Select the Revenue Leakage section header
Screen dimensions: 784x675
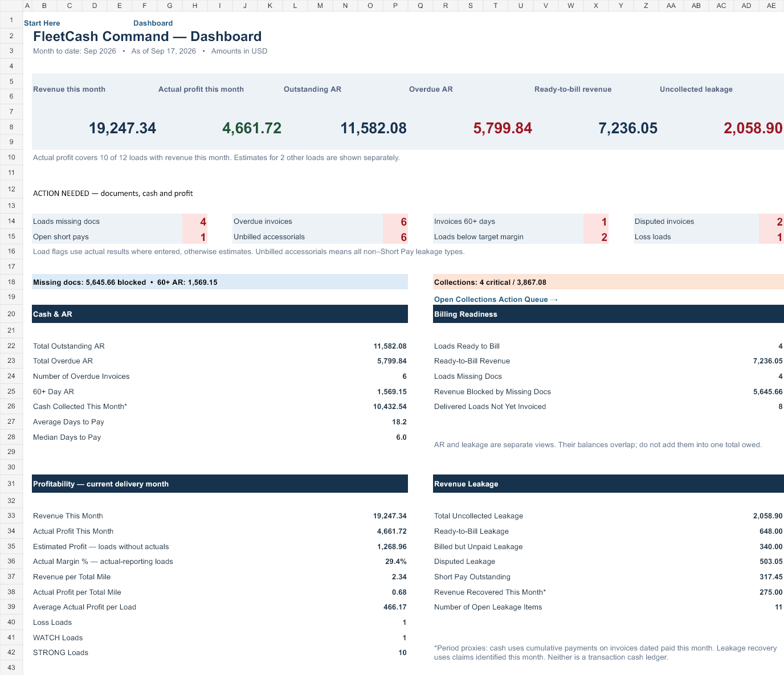609,484
